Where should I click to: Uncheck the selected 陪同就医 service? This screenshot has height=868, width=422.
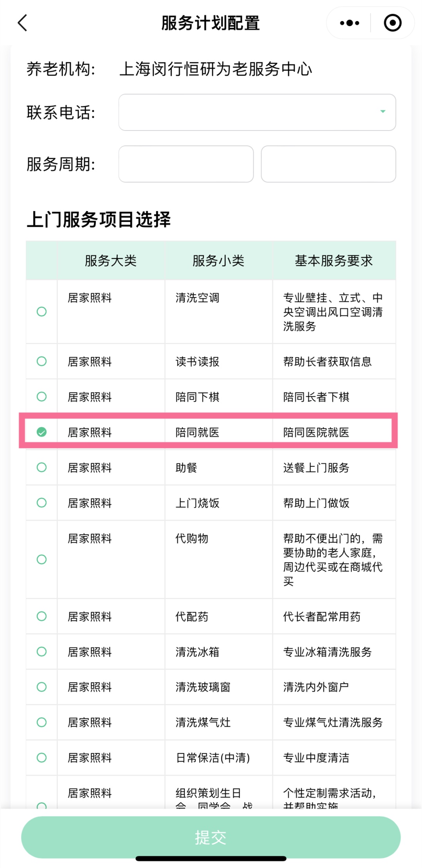(x=41, y=432)
